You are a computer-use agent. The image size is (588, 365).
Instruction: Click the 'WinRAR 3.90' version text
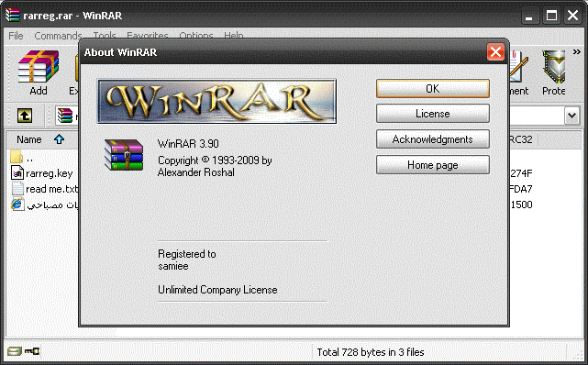click(188, 144)
